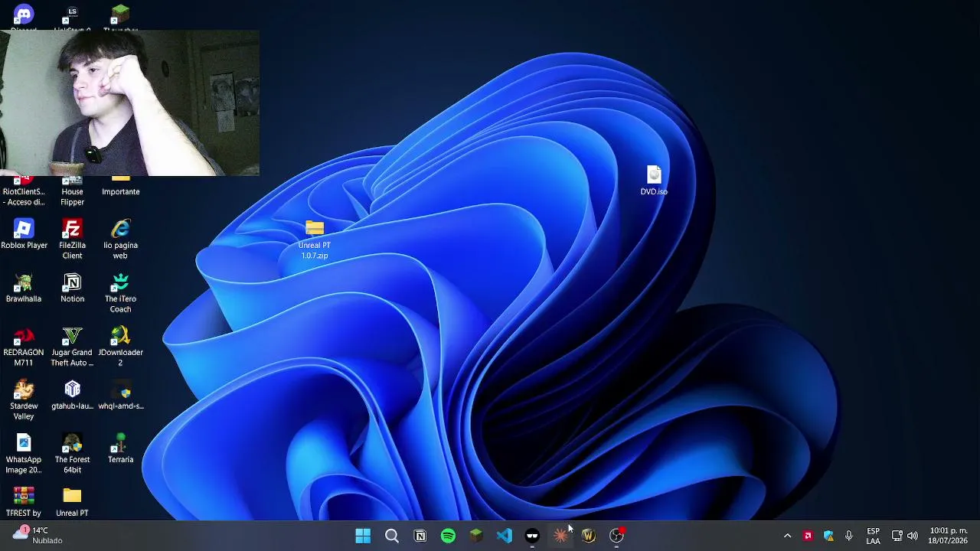This screenshot has width=980, height=551.
Task: Select the REDRAGON M711 shortcut
Action: 24,347
